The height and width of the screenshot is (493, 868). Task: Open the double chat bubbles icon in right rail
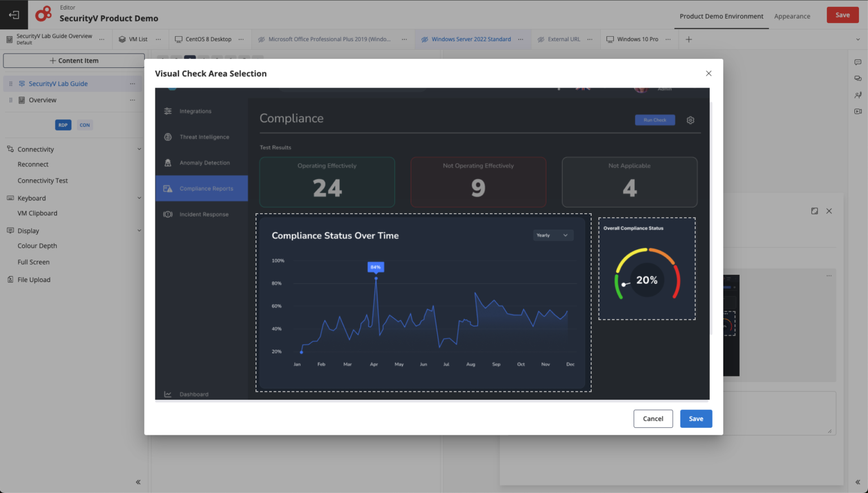(x=858, y=79)
